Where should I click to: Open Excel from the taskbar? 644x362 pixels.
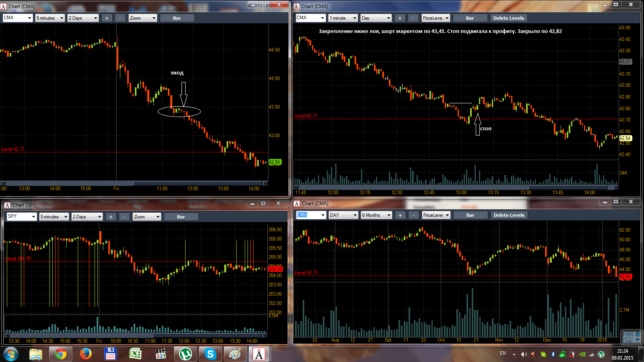(136, 354)
